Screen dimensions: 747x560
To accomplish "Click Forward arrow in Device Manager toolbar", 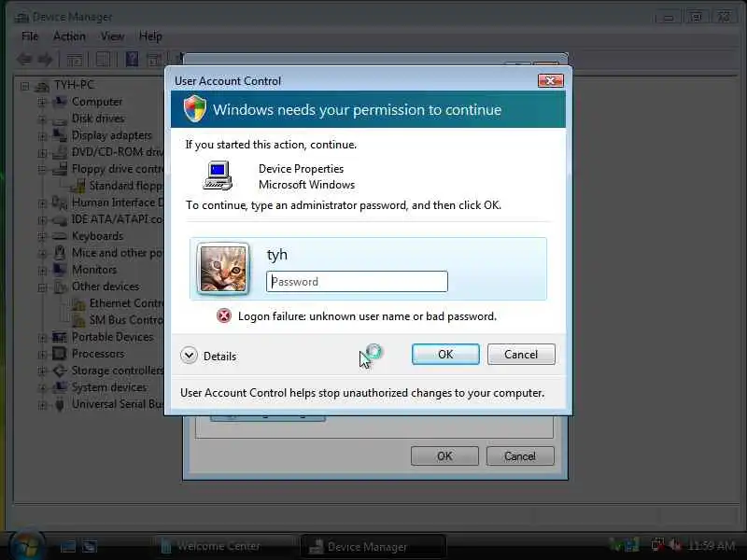I will [45, 60].
